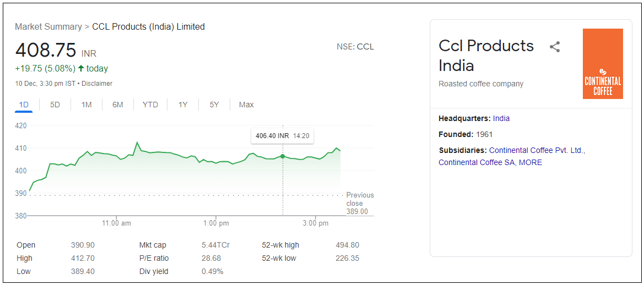Screen dimensions: 644x285
Task: Click the green up arrow next to today
Action: tap(81, 68)
